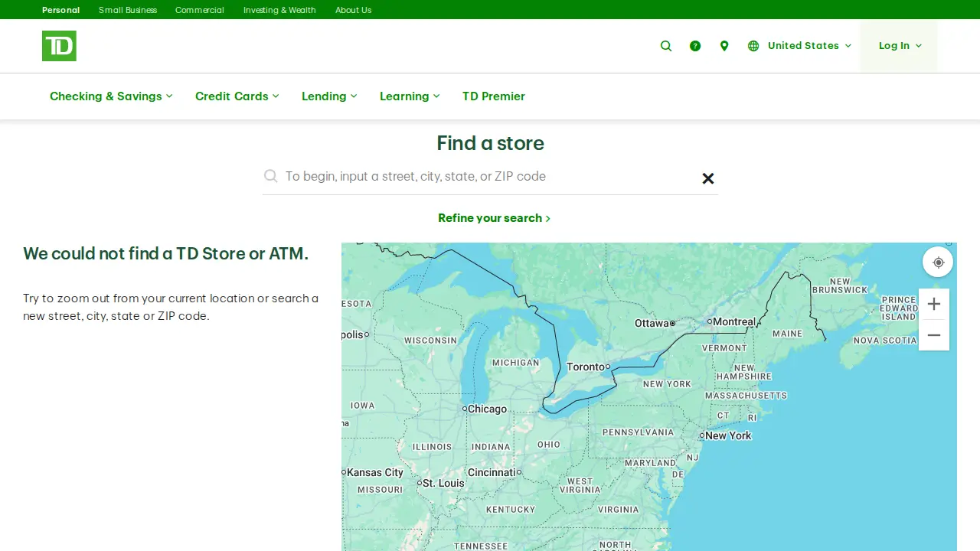Expand the Learning menu

(410, 96)
